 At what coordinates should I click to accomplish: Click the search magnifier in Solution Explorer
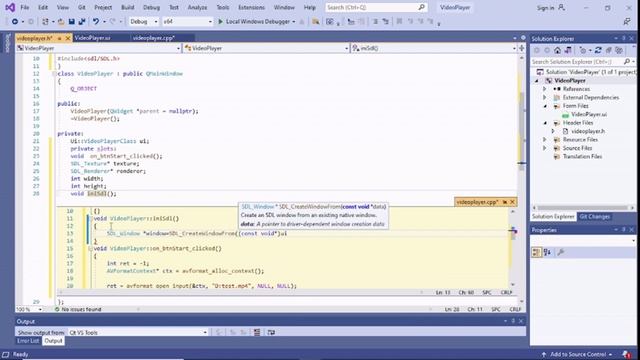(x=627, y=62)
